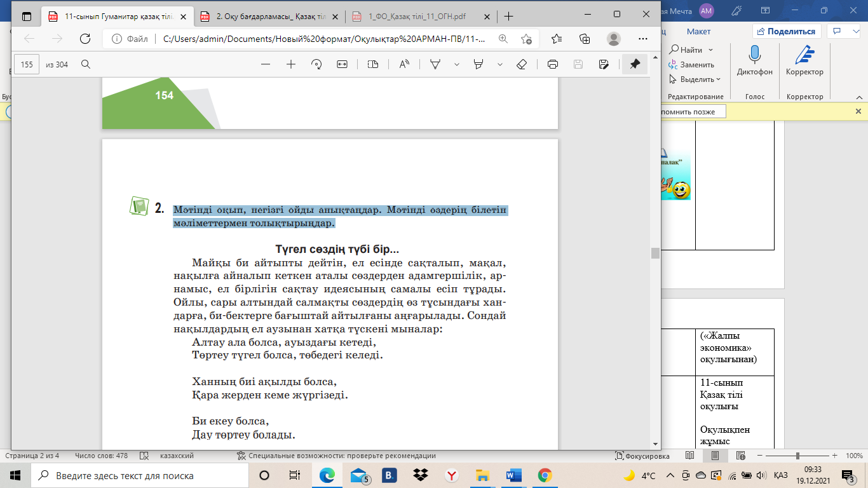Print the PDF document
Image resolution: width=868 pixels, height=488 pixels.
[552, 64]
